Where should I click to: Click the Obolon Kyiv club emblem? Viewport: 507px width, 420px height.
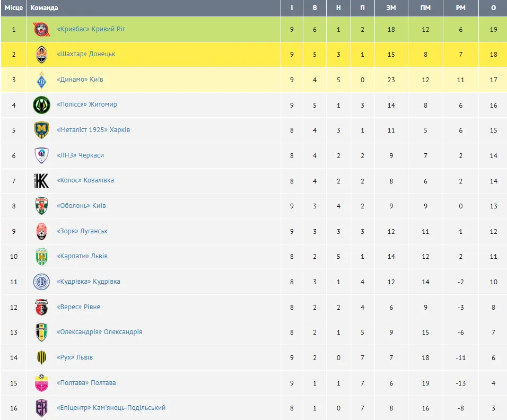pos(41,206)
